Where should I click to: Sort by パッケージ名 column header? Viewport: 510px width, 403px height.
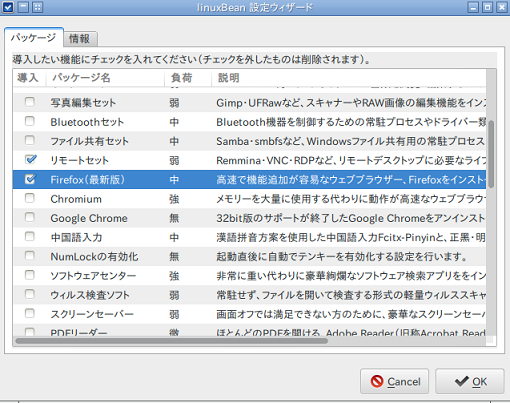point(105,78)
